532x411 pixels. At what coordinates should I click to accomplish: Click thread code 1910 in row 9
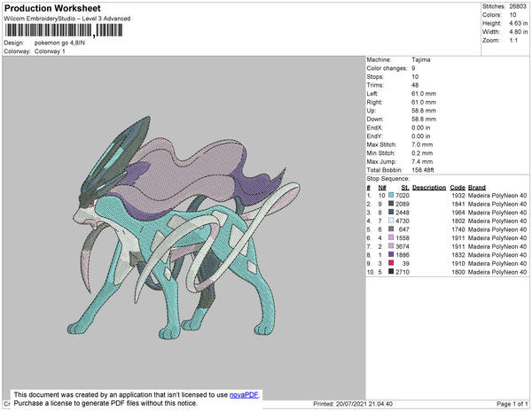[458, 263]
